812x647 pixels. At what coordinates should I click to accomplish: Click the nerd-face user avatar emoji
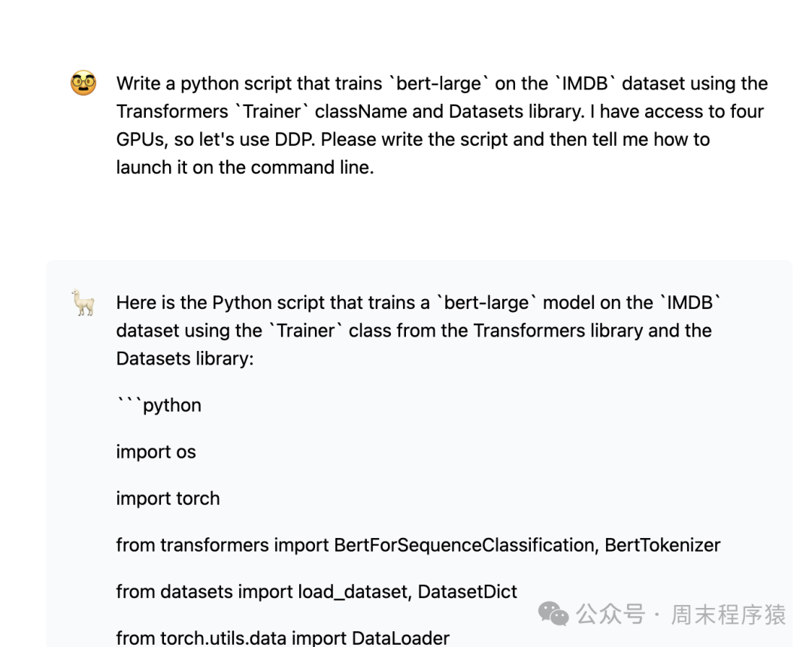pyautogui.click(x=83, y=83)
